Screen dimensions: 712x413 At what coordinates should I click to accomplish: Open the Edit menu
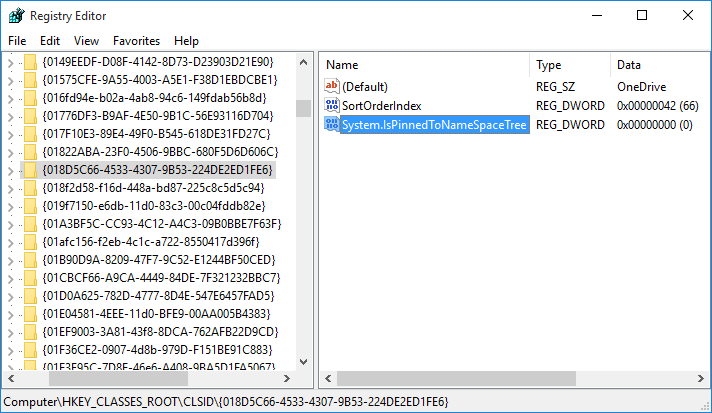coord(50,41)
